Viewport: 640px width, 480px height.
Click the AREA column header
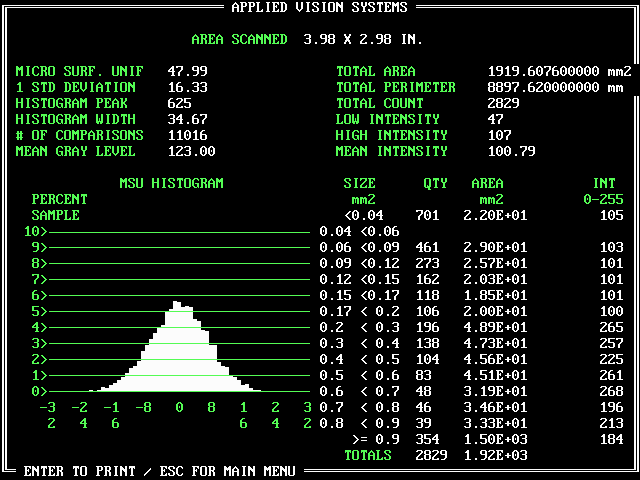pyautogui.click(x=487, y=183)
